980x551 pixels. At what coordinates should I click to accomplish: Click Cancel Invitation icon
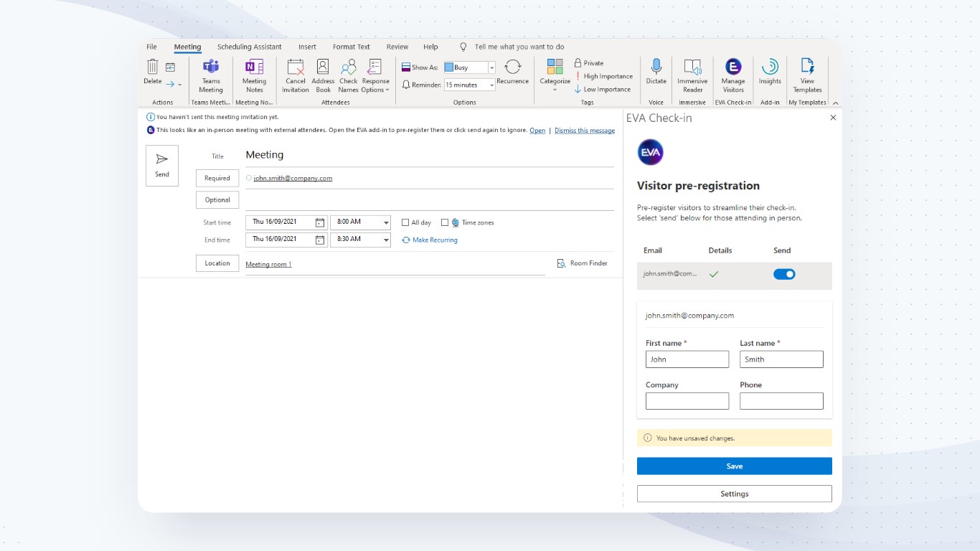[x=296, y=67]
